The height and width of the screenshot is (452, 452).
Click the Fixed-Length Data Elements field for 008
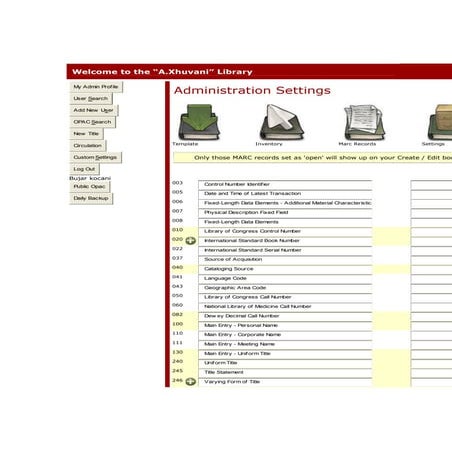285,222
